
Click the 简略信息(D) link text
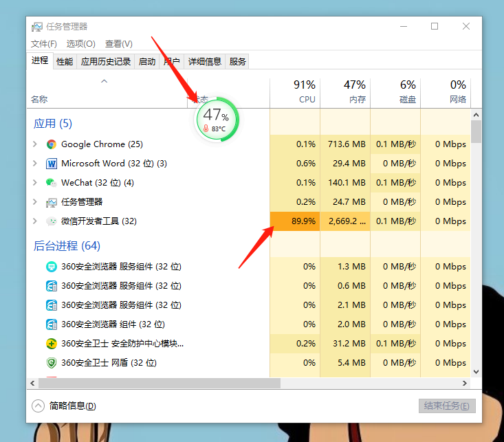73,406
